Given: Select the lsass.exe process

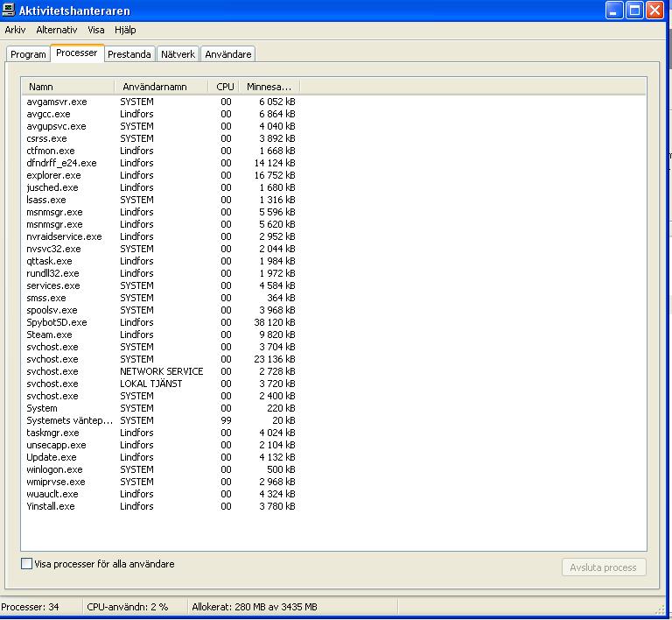Looking at the screenshot, I should tap(161, 200).
